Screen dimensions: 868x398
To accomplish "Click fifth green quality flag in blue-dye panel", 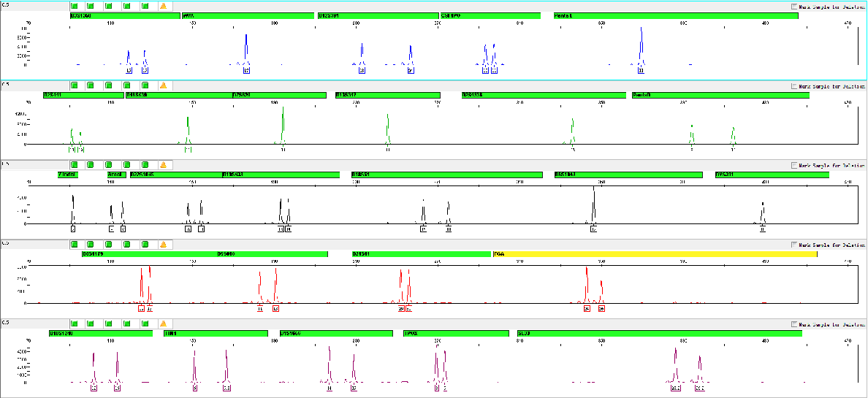I will pos(145,6).
